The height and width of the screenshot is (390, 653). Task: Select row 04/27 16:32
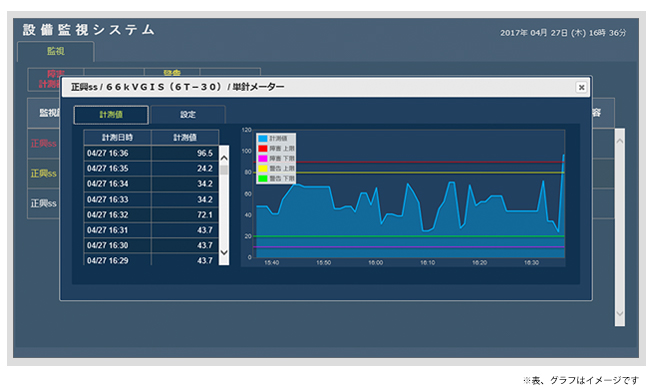click(151, 215)
